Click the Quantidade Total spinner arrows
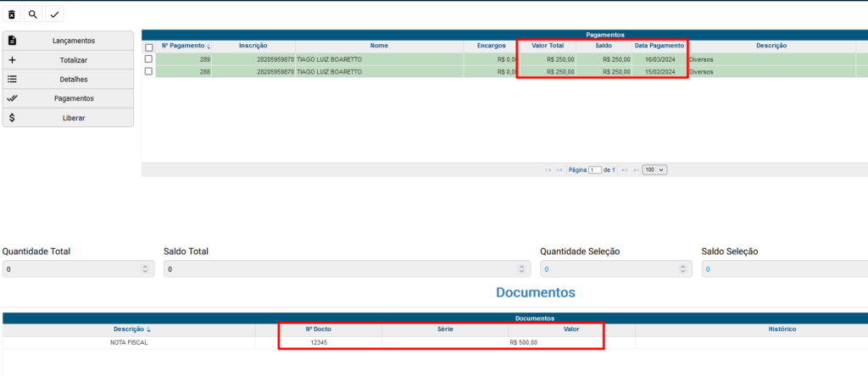 145,269
